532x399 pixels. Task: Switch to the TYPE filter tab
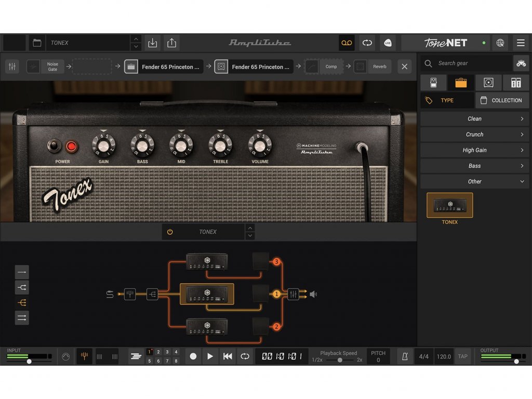(x=447, y=100)
